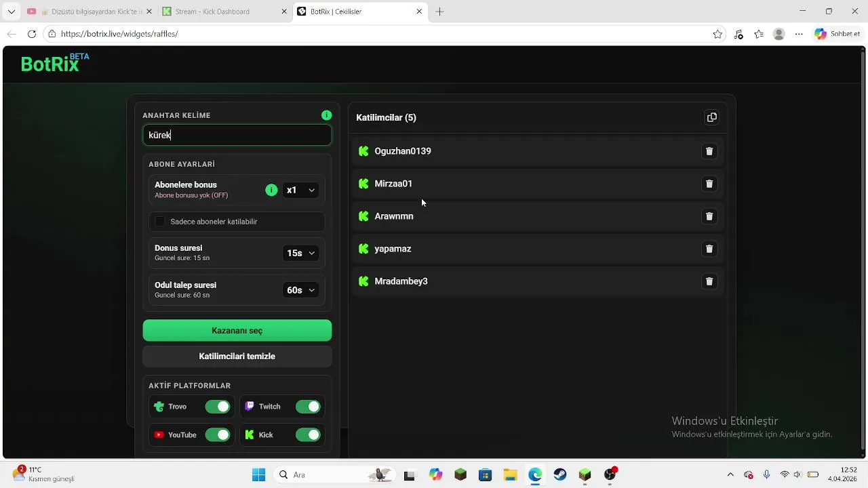The image size is (868, 488).
Task: Click participant name Mradambey3
Action: [x=401, y=281]
